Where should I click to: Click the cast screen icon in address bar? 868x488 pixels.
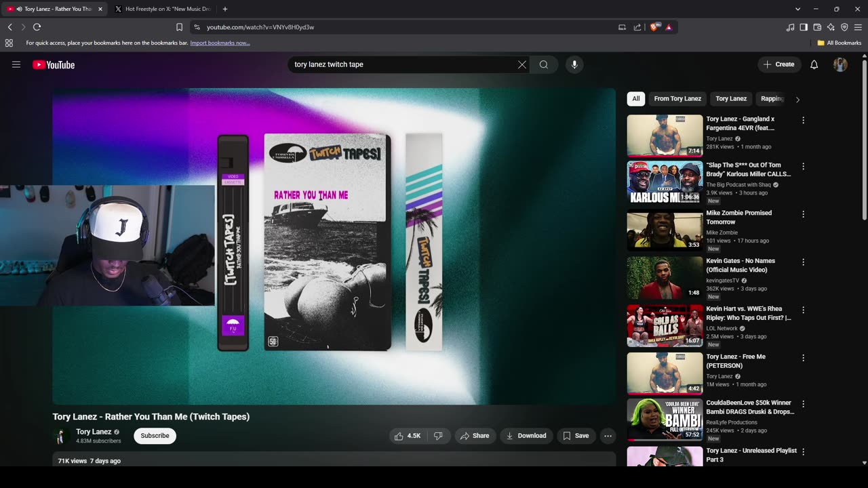click(622, 27)
